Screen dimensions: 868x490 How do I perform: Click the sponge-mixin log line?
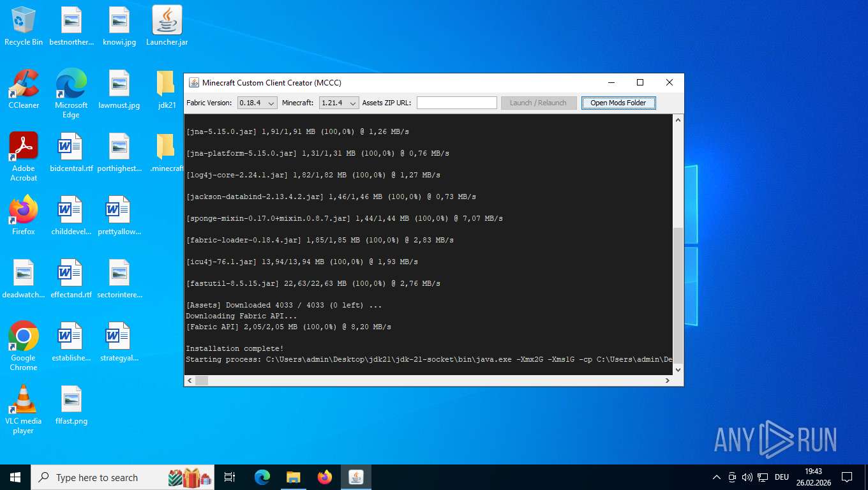pyautogui.click(x=344, y=218)
